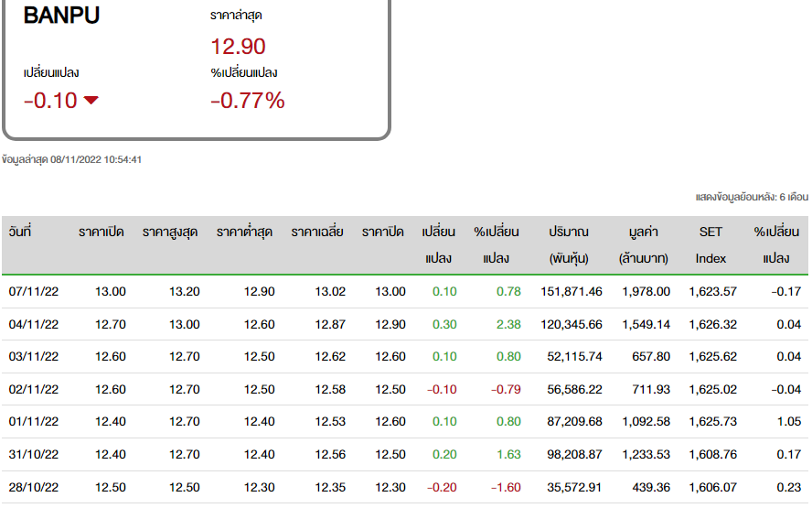Click the average price 13.02
This screenshot has height=508, width=812.
click(330, 292)
